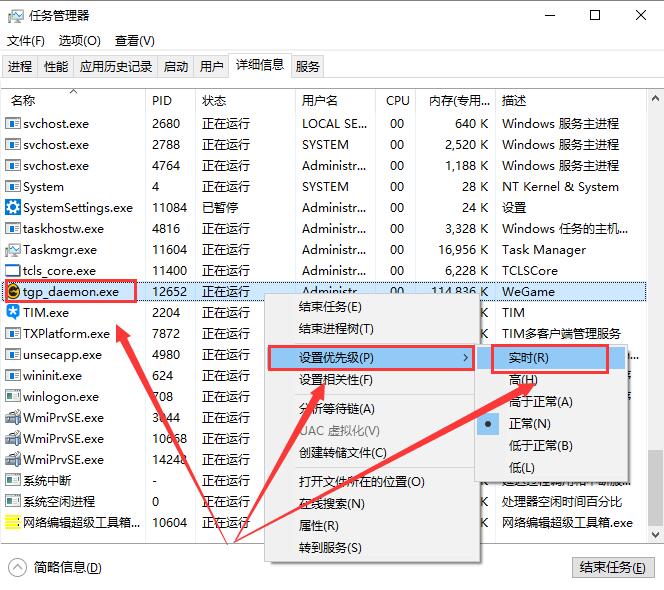Click the SystemSettings.exe gear icon
The height and width of the screenshot is (590, 664).
[13, 208]
